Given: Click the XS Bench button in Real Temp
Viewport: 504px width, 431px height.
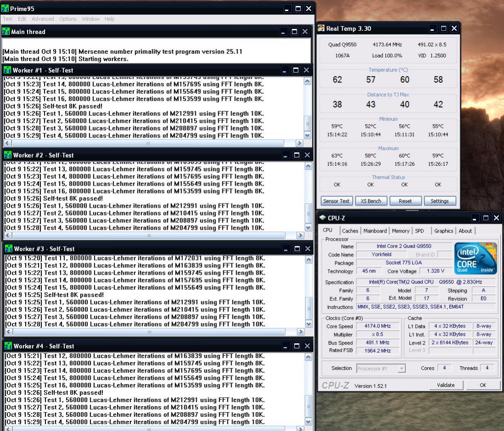Looking at the screenshot, I should (371, 201).
